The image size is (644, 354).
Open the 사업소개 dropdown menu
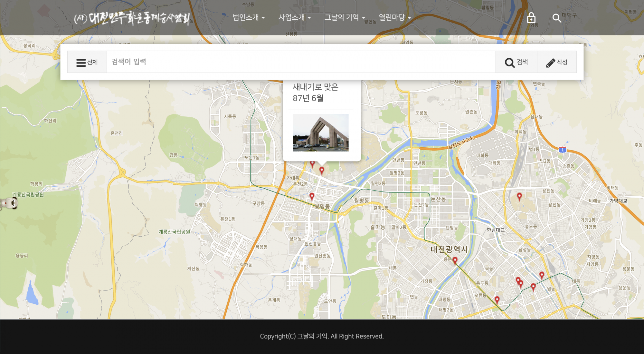[294, 17]
